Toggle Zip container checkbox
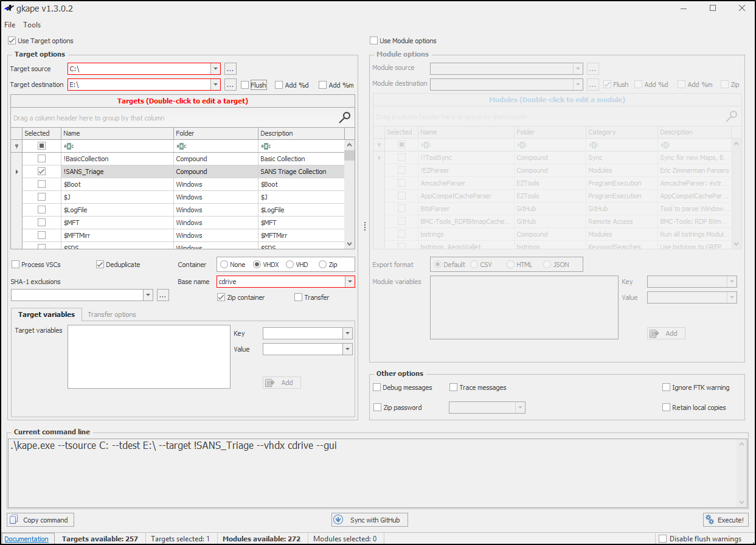The image size is (756, 545). click(x=221, y=297)
